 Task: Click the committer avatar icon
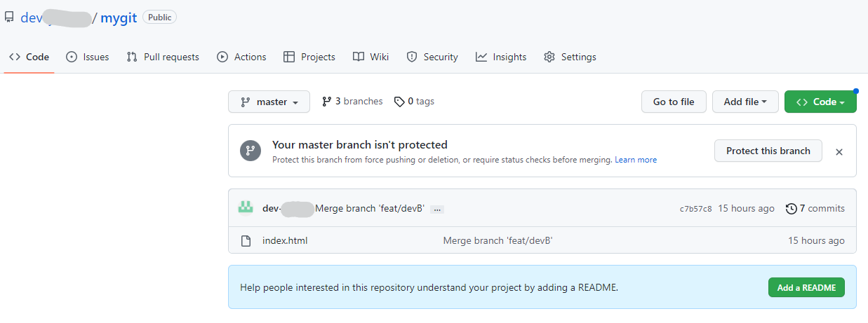[246, 208]
